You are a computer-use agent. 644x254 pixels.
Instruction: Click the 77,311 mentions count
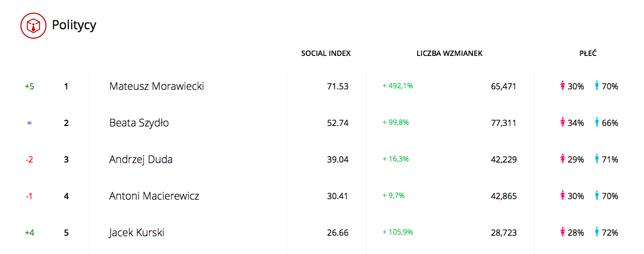click(503, 123)
